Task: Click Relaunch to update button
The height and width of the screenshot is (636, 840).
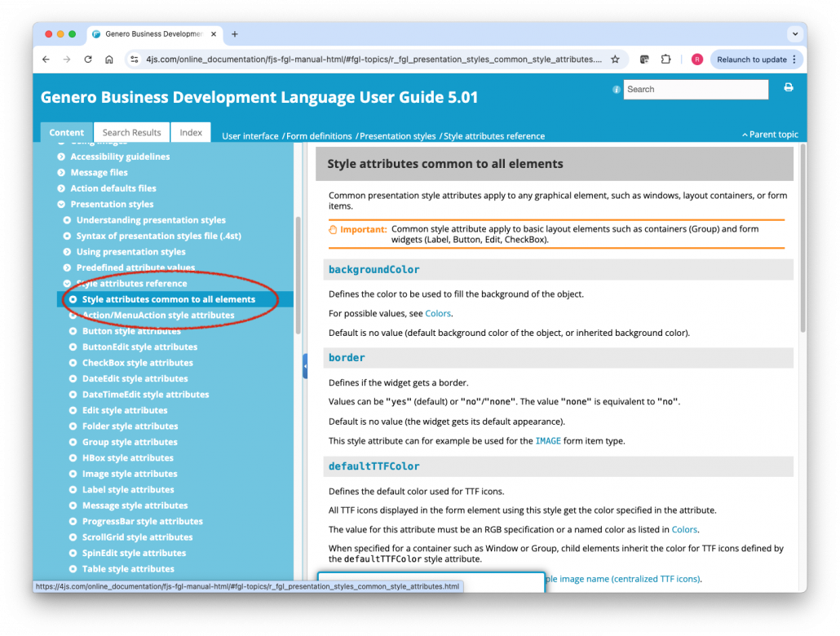Action: [757, 60]
